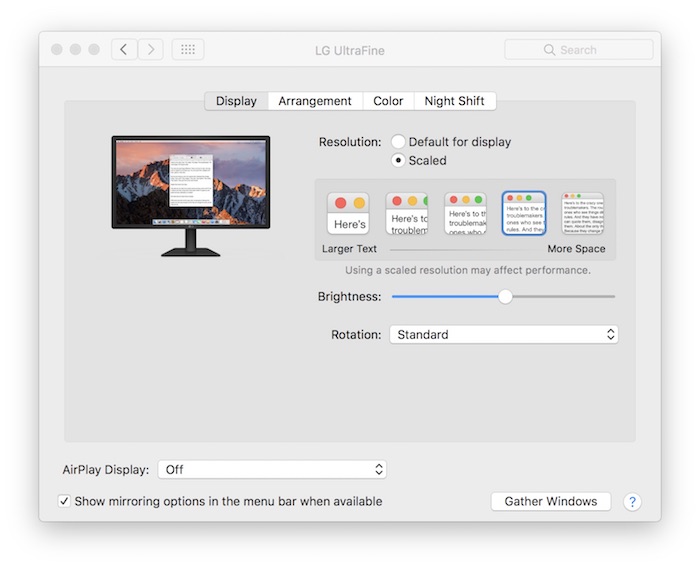Viewport: 700px width, 568px height.
Task: Click the magnifier icon in Search
Action: 549,50
